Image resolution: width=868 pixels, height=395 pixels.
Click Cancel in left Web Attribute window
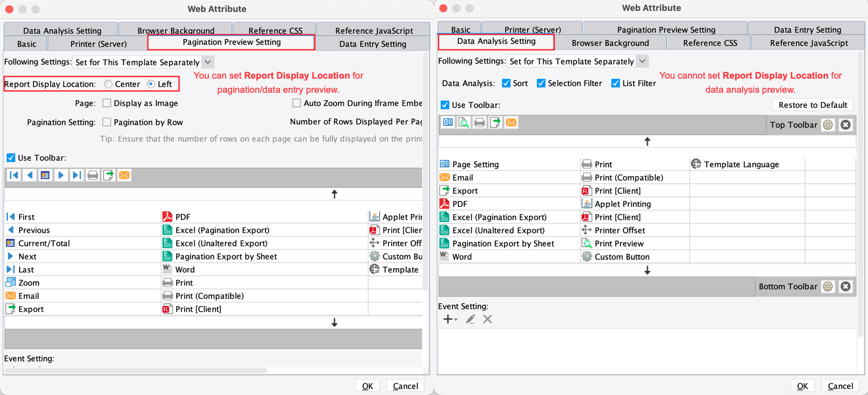click(405, 386)
